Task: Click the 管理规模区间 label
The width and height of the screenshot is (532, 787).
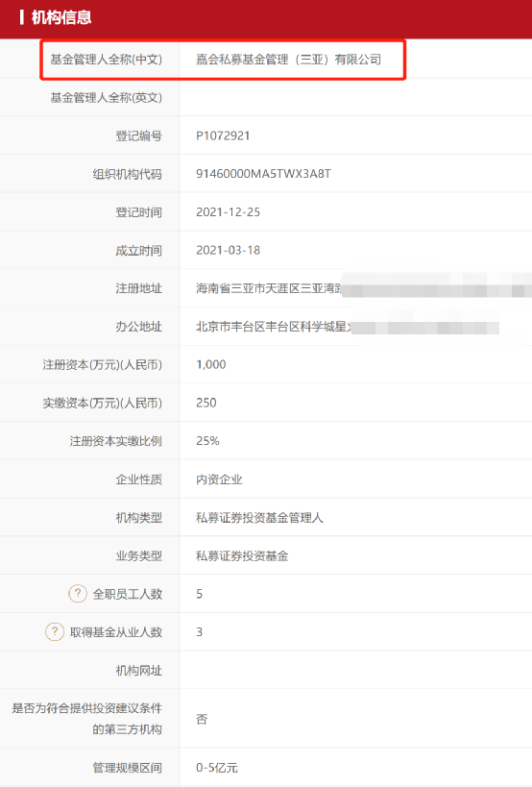Action: (x=128, y=768)
